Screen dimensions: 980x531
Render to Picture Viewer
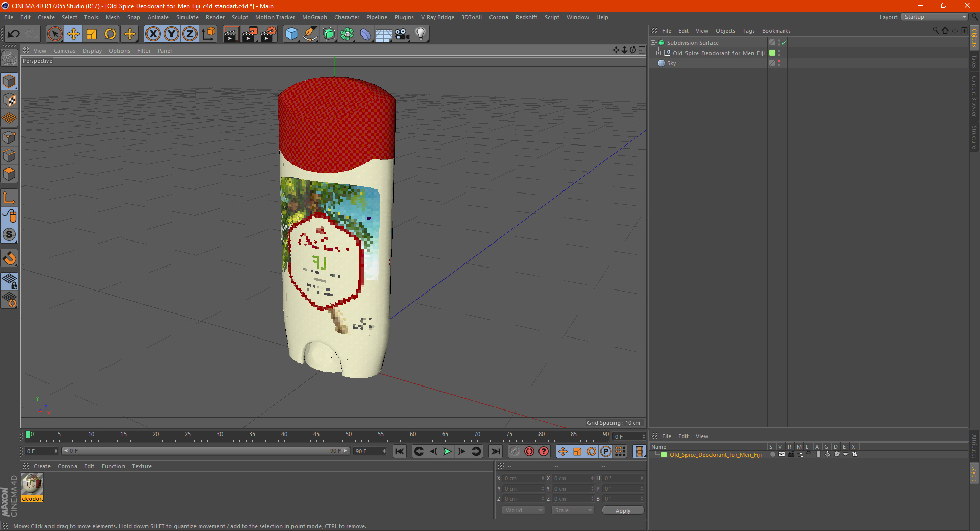pos(250,34)
